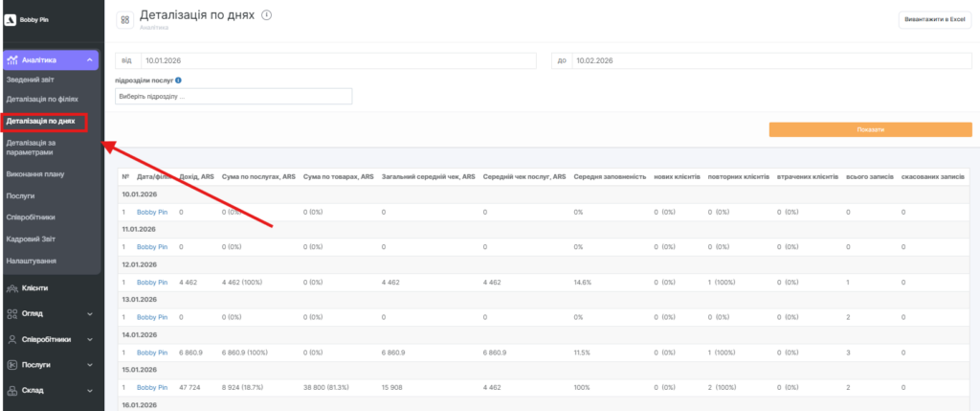The image size is (980, 411).
Task: Click the Склад icon in sidebar
Action: [x=11, y=391]
